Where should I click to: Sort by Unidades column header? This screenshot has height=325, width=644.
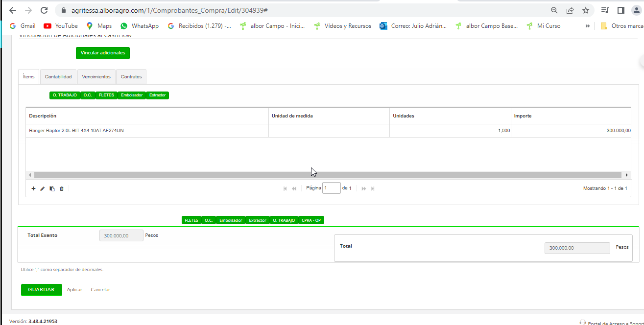pos(450,116)
